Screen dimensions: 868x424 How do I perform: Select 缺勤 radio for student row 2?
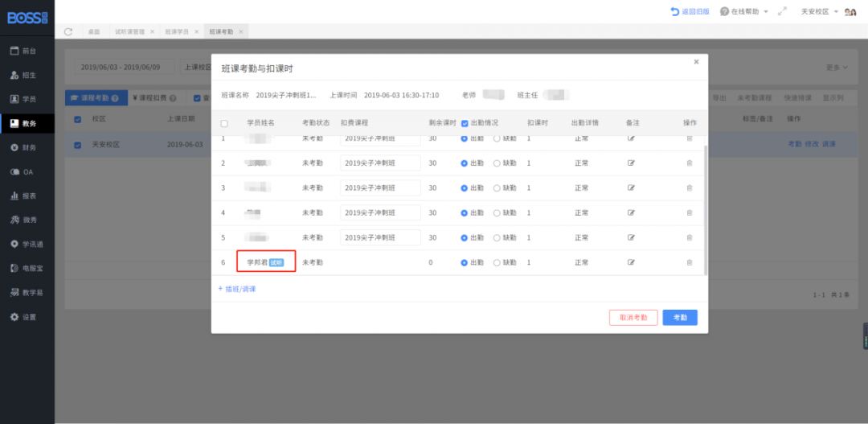point(497,163)
